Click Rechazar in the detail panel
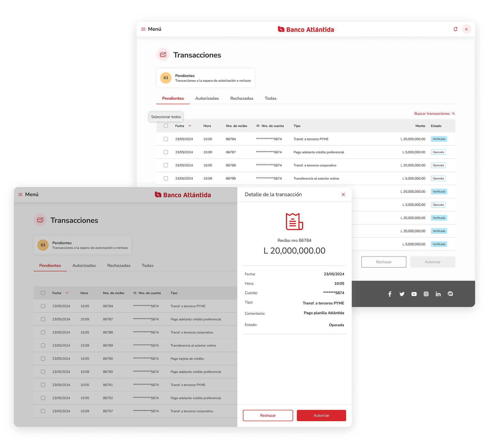The width and height of the screenshot is (489, 448). click(x=268, y=416)
